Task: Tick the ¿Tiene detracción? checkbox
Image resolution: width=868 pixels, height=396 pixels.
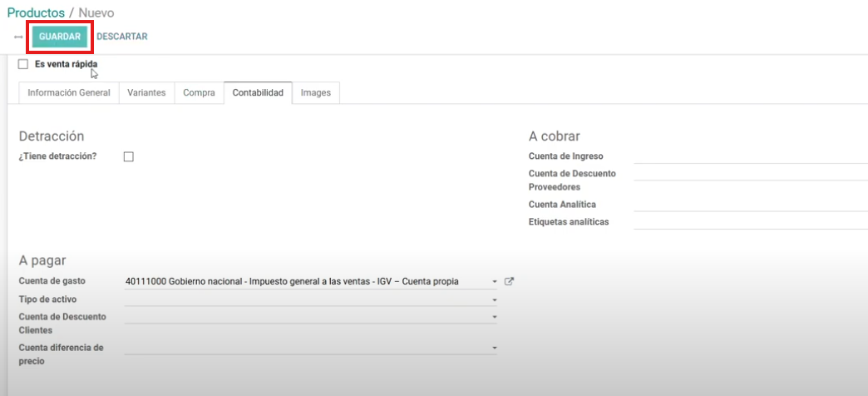Action: pyautogui.click(x=129, y=156)
